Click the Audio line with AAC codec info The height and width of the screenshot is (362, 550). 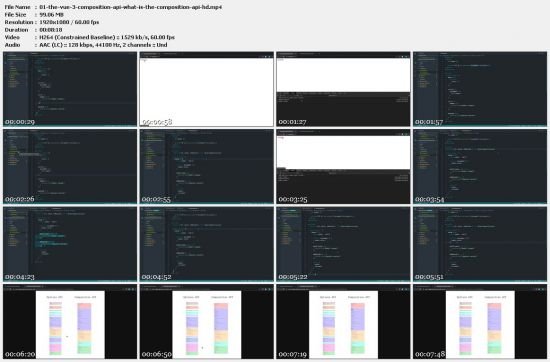click(x=86, y=45)
